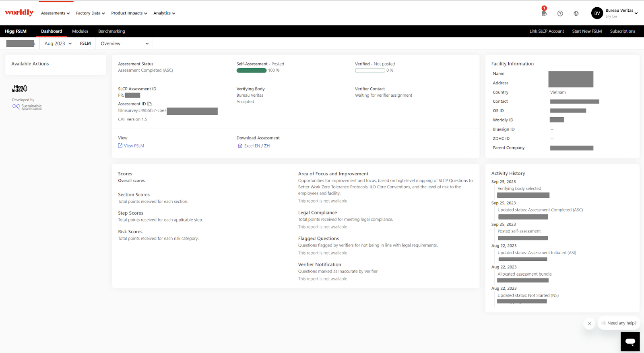Switch to the Modules tab
This screenshot has height=353, width=644.
[80, 31]
